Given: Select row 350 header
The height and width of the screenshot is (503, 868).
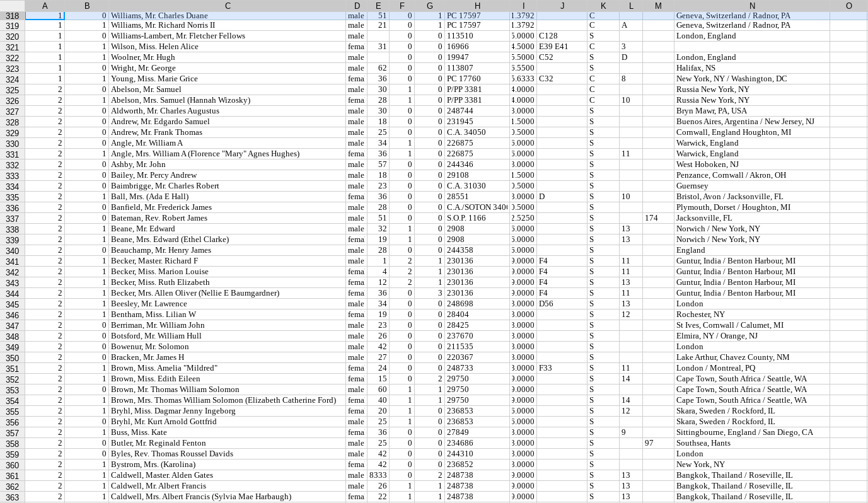Looking at the screenshot, I should 12,358.
